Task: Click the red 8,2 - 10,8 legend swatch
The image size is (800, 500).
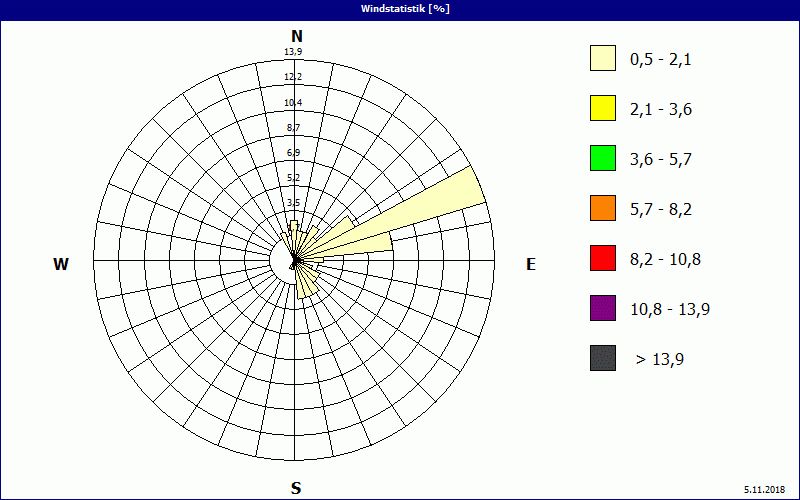Action: pyautogui.click(x=602, y=258)
